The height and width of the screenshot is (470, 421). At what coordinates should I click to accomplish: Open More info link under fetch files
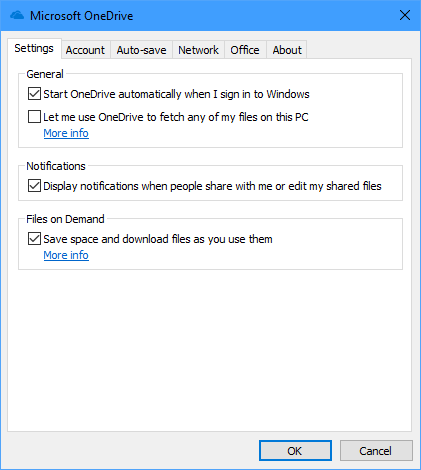(66, 133)
